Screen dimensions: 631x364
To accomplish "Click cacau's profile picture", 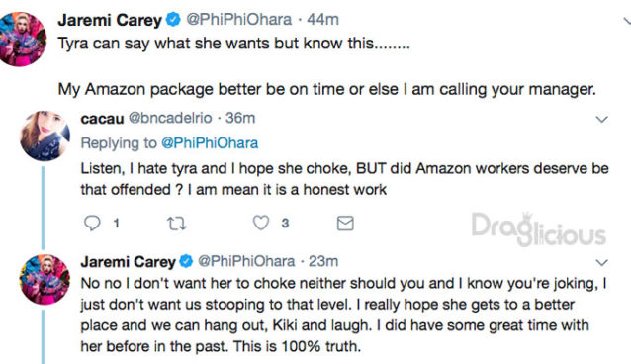I will point(45,136).
